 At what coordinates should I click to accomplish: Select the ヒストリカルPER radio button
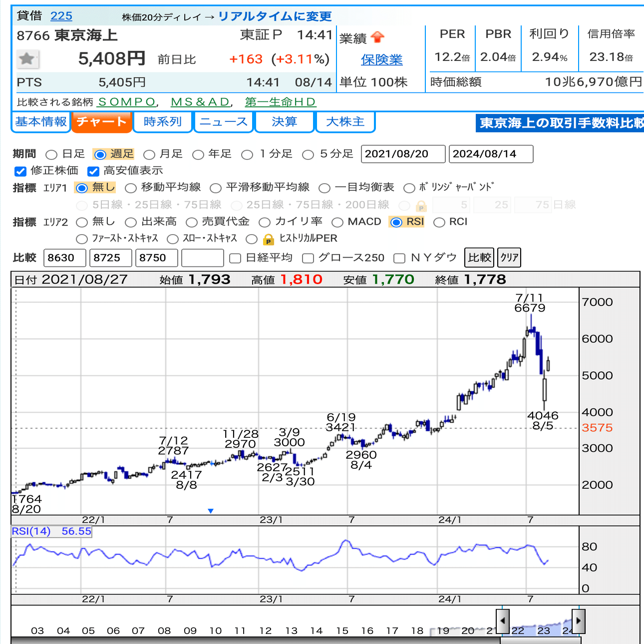[252, 239]
